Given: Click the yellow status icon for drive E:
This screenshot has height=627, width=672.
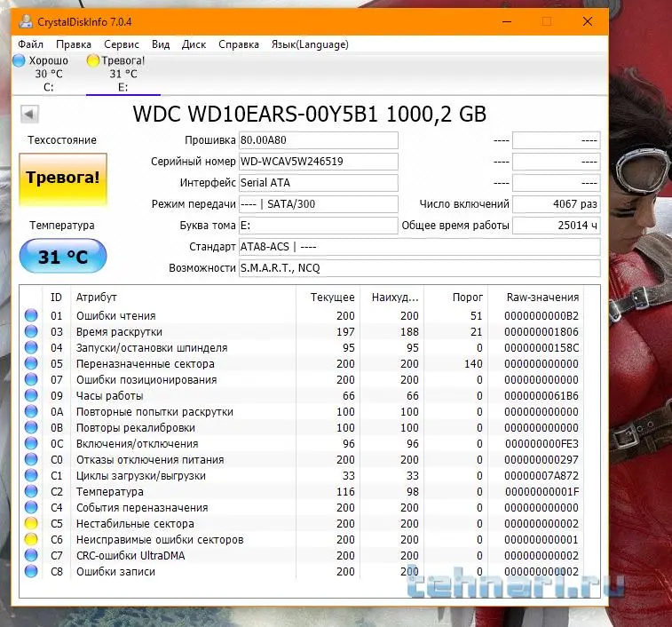Looking at the screenshot, I should pyautogui.click(x=92, y=60).
